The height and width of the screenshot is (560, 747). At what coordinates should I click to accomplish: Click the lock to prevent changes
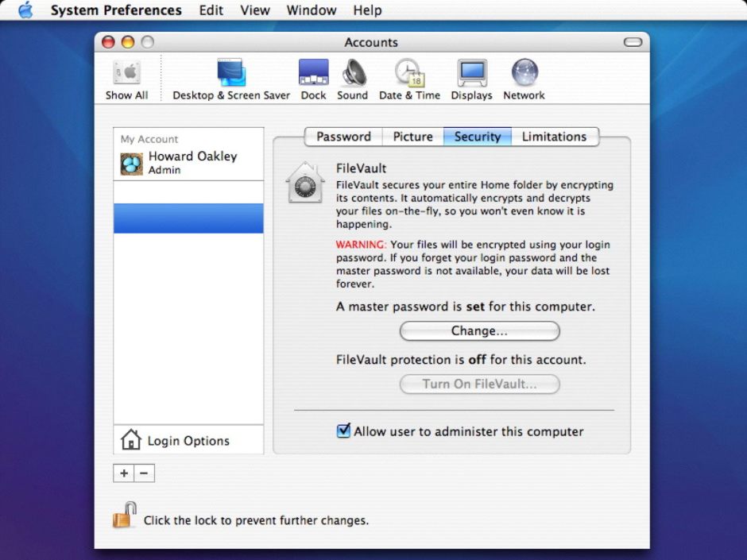[x=124, y=516]
